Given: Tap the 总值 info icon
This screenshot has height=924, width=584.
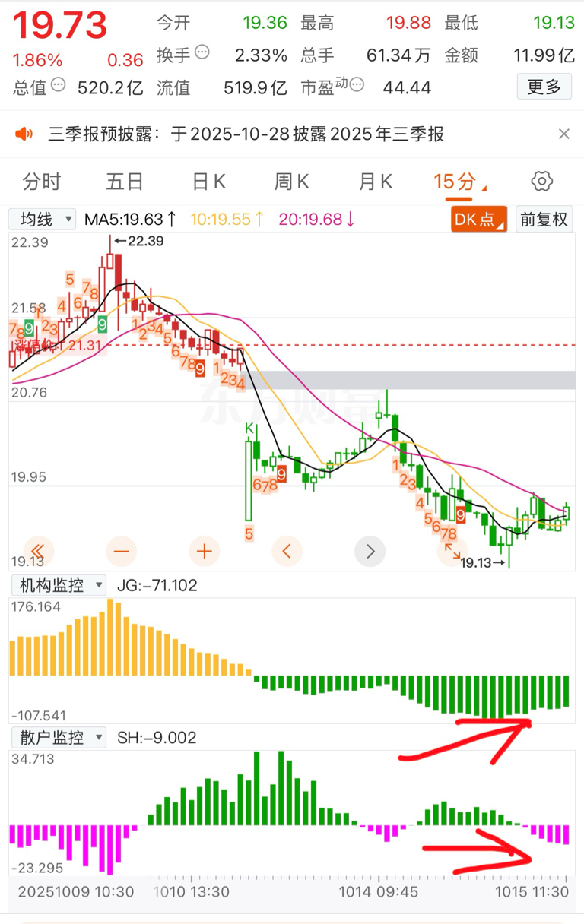Looking at the screenshot, I should coord(58,85).
